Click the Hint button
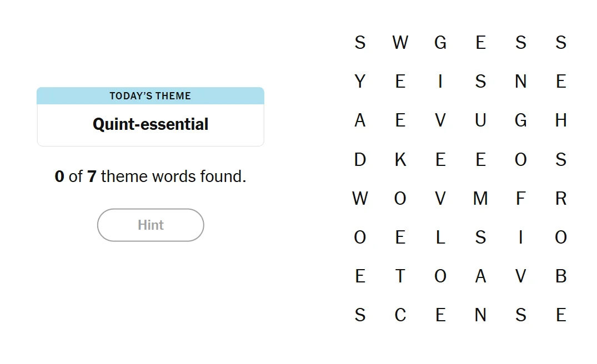The image size is (597, 364). 150,225
